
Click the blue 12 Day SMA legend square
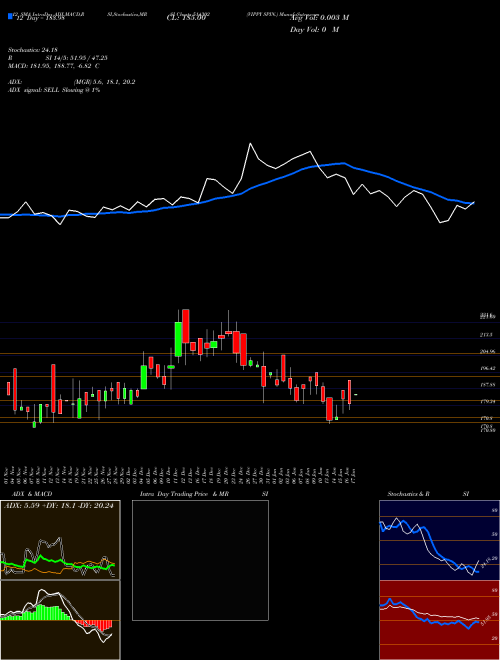pos(10,16)
